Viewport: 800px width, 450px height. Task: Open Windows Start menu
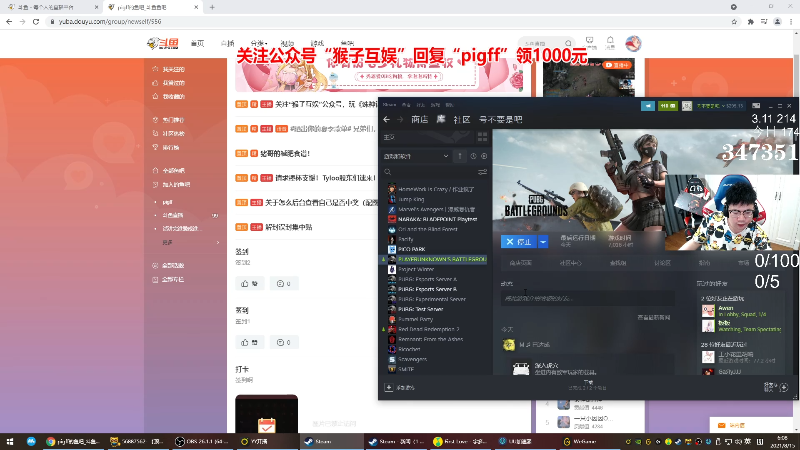(10, 441)
